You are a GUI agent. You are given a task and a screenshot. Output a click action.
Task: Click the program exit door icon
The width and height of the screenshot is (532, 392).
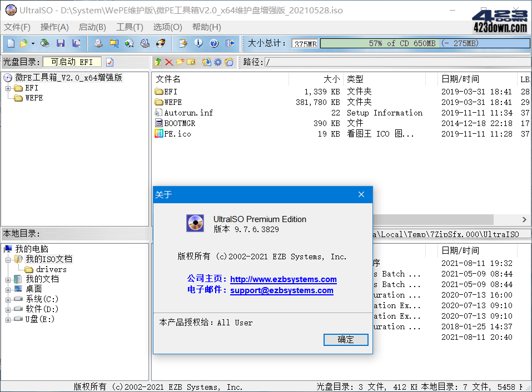(x=229, y=43)
